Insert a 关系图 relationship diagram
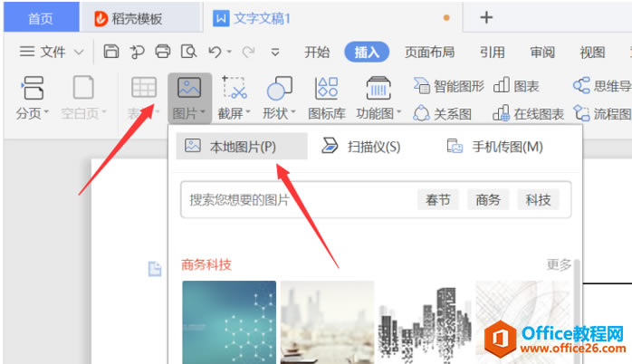The height and width of the screenshot is (364, 632). click(x=443, y=114)
